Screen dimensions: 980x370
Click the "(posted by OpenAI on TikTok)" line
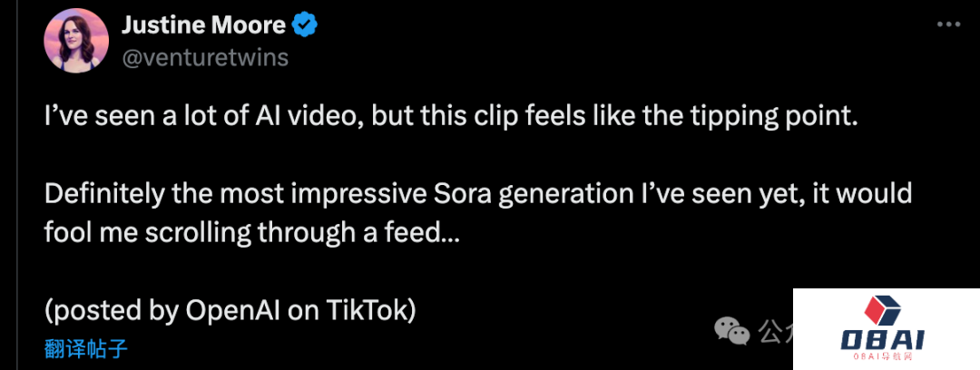230,309
